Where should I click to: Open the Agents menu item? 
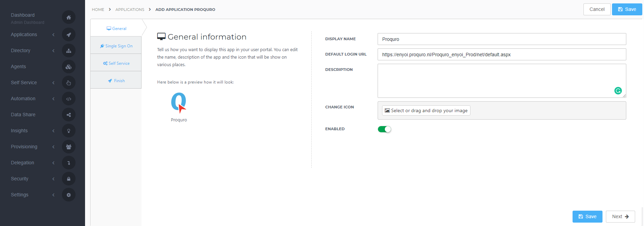[18, 66]
